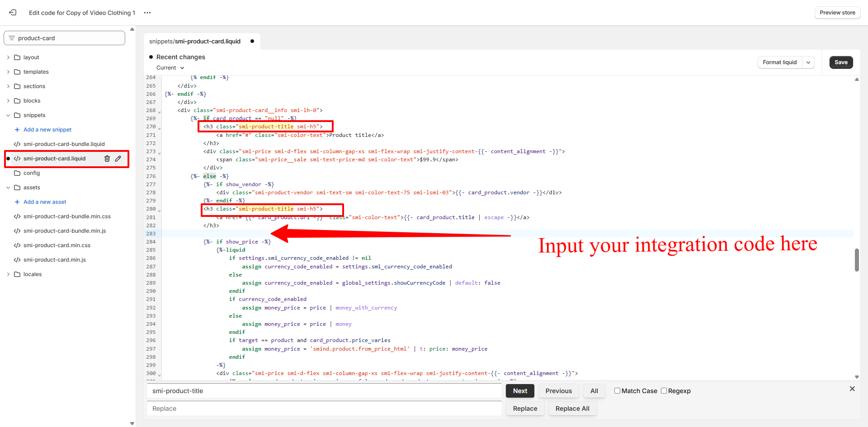868x427 pixels.
Task: Click the templates folder icon
Action: 17,72
